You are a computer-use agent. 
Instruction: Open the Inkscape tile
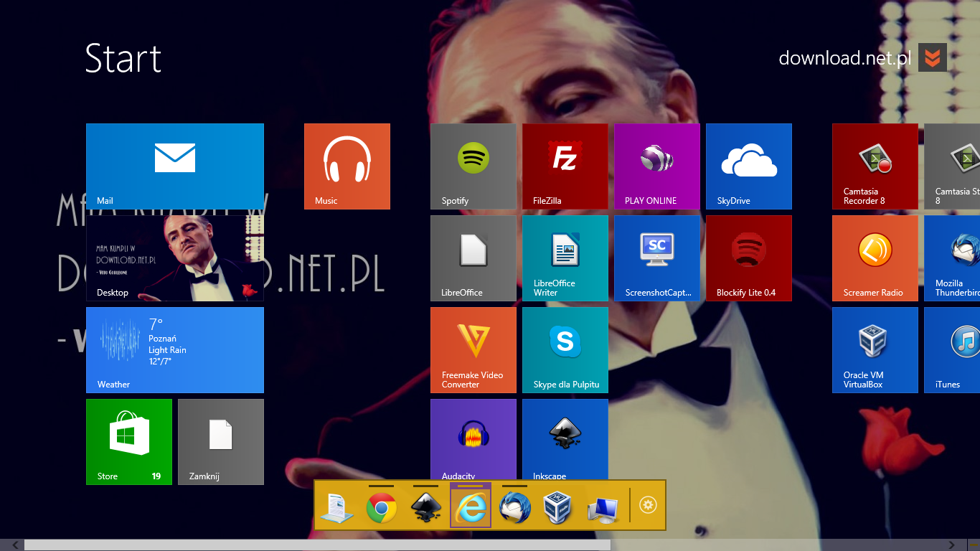coord(565,439)
